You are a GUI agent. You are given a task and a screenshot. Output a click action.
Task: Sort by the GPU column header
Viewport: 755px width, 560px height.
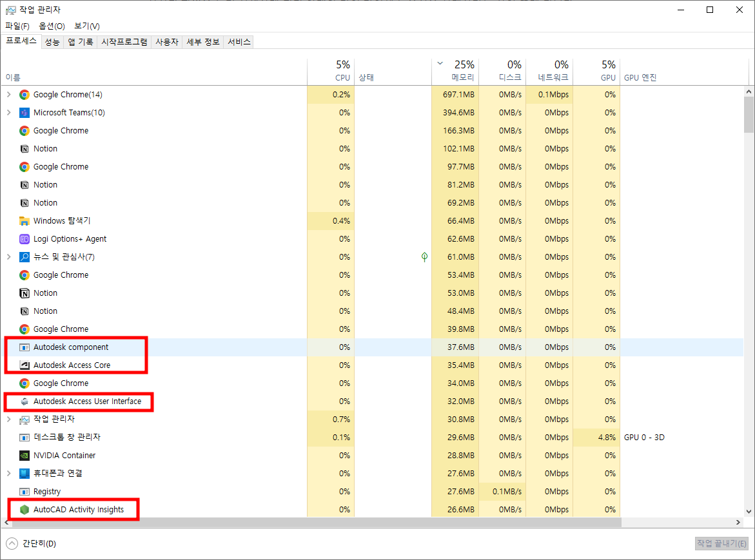pyautogui.click(x=596, y=71)
